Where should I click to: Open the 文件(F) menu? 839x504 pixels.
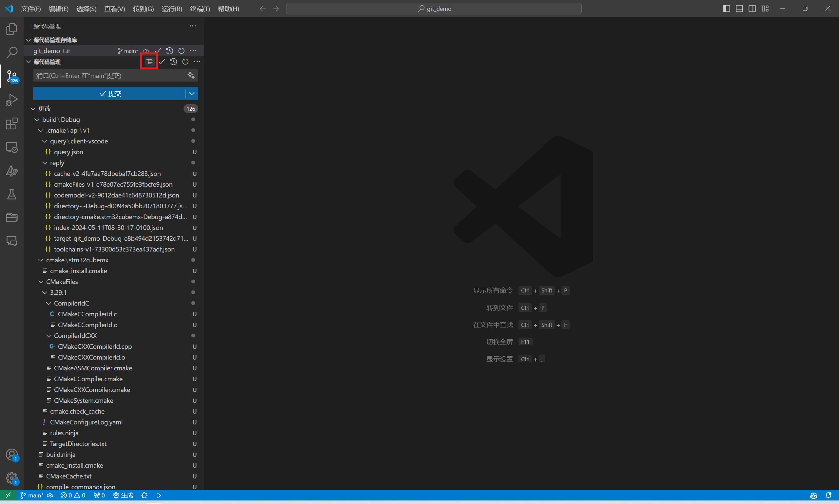30,9
